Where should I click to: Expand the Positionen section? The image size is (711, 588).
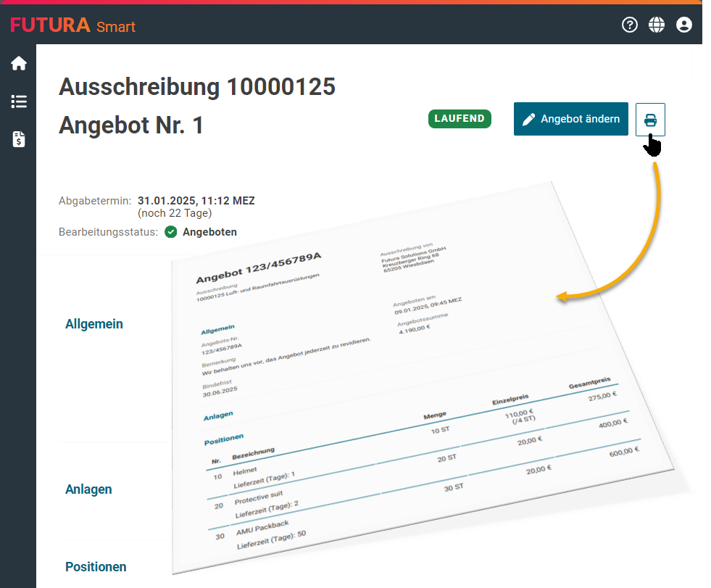pos(96,567)
